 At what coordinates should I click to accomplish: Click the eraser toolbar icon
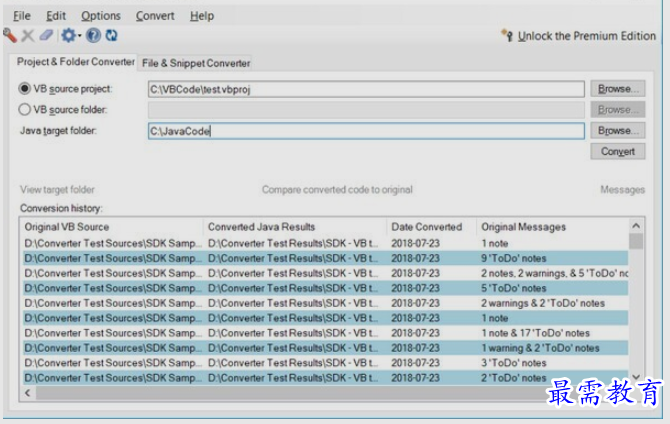(46, 35)
